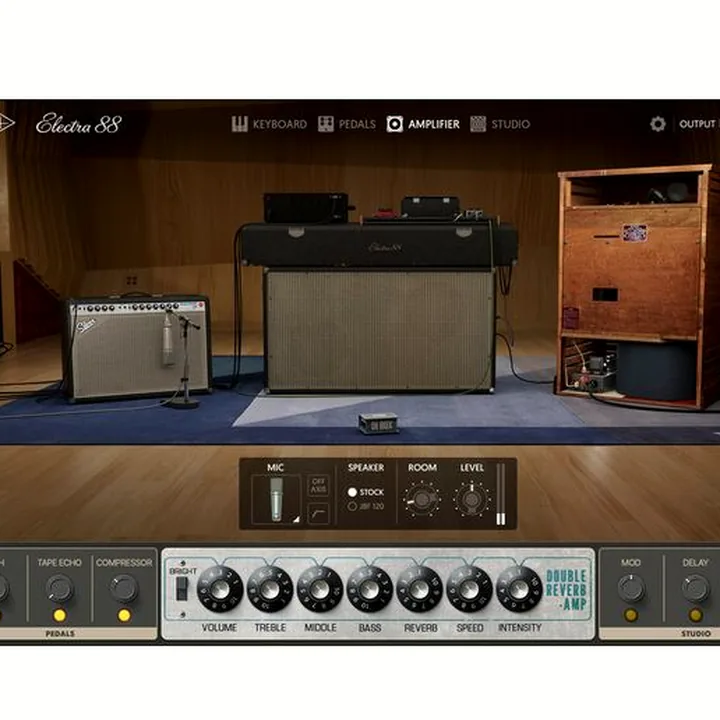
Task: Open the Pedals section label strip
Action: click(x=78, y=634)
